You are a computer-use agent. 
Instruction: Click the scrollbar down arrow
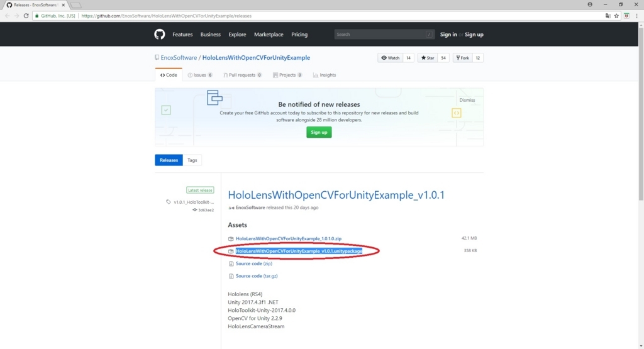[x=641, y=346]
